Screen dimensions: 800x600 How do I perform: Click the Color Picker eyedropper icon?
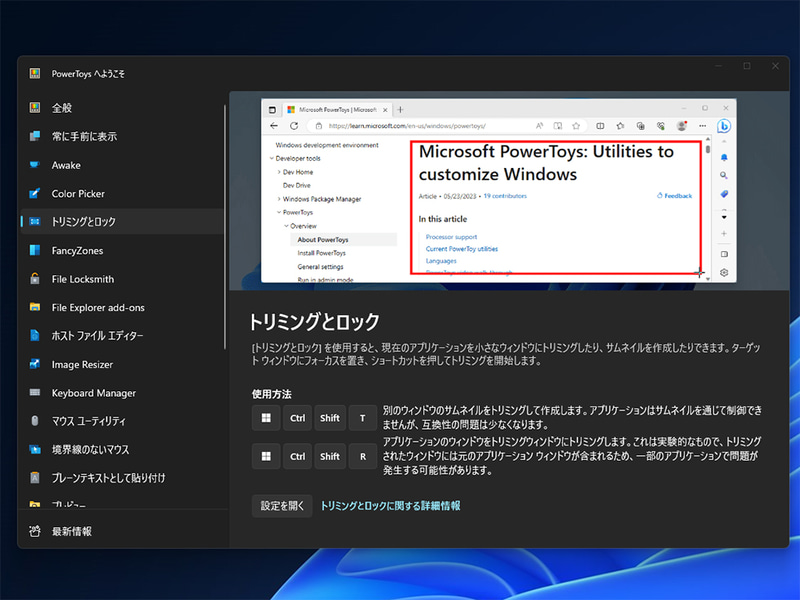pyautogui.click(x=35, y=193)
